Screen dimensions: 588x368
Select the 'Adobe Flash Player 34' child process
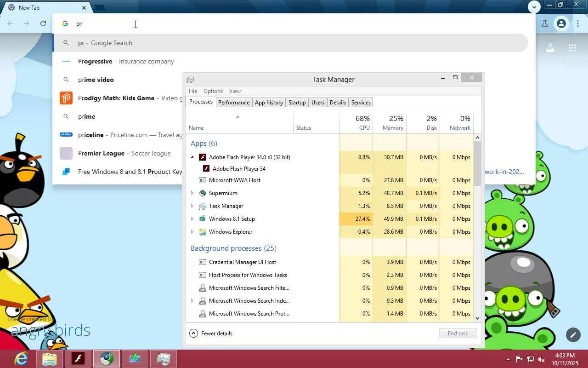tap(239, 169)
